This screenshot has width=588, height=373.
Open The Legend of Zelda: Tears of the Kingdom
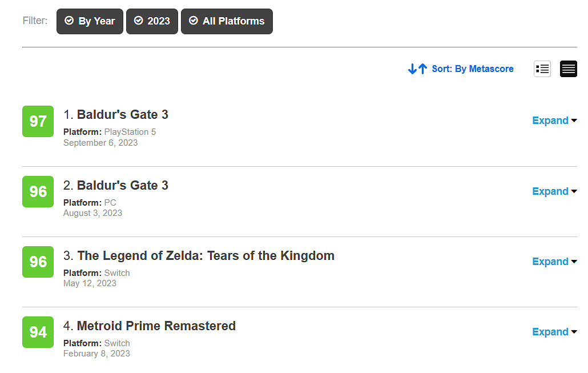pos(206,255)
